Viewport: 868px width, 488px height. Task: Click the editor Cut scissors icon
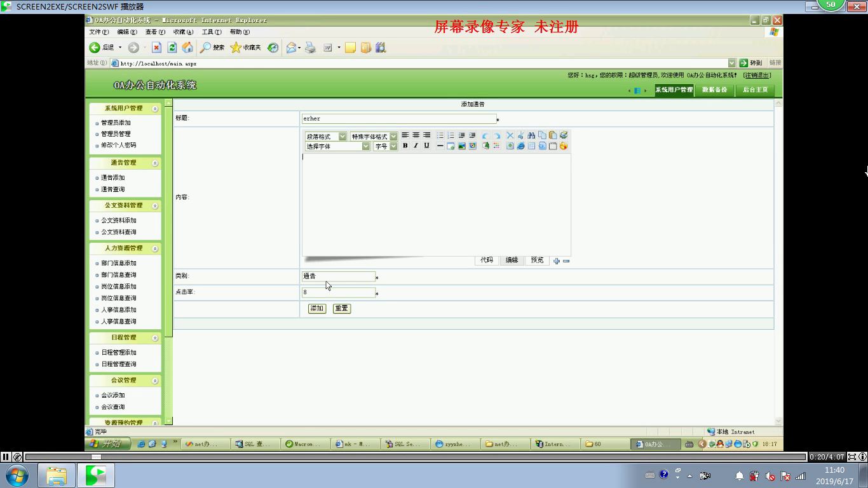pos(520,135)
